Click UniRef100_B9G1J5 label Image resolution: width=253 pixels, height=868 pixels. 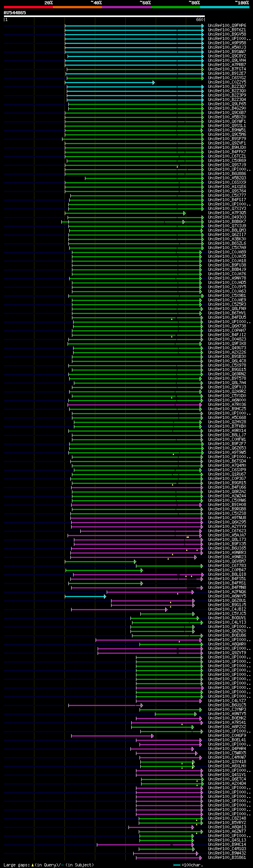tap(227, 605)
